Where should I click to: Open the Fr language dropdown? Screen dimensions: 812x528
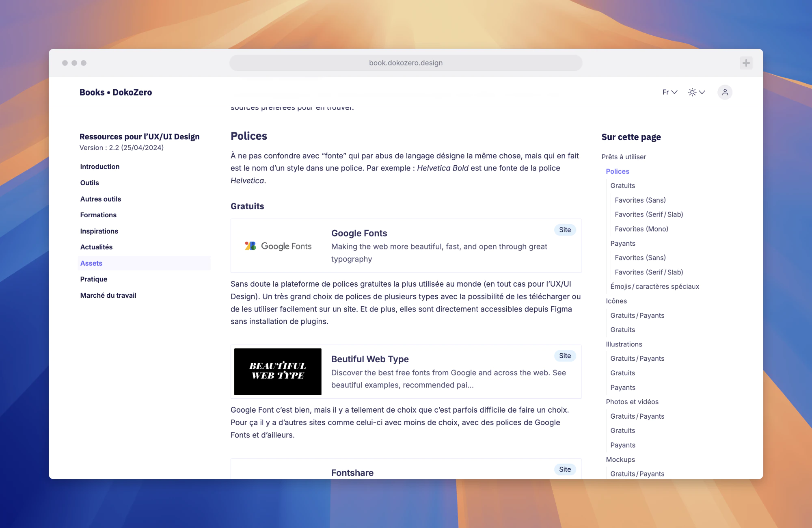pos(670,92)
